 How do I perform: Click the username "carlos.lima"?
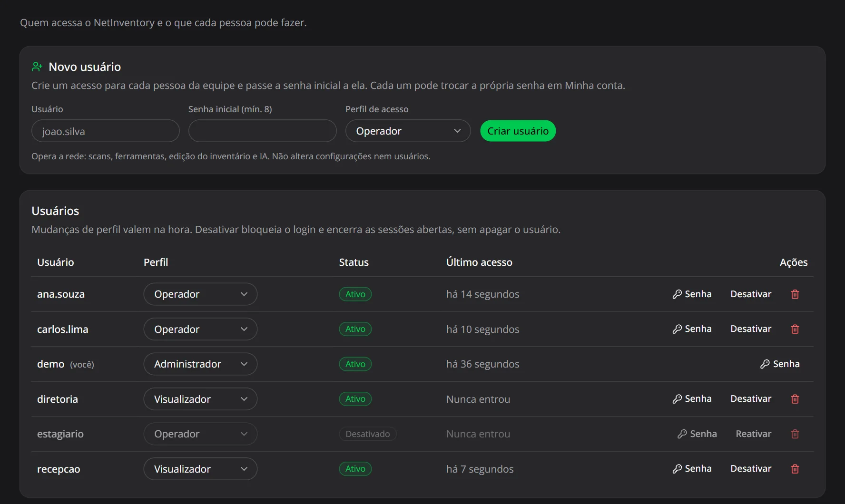63,329
